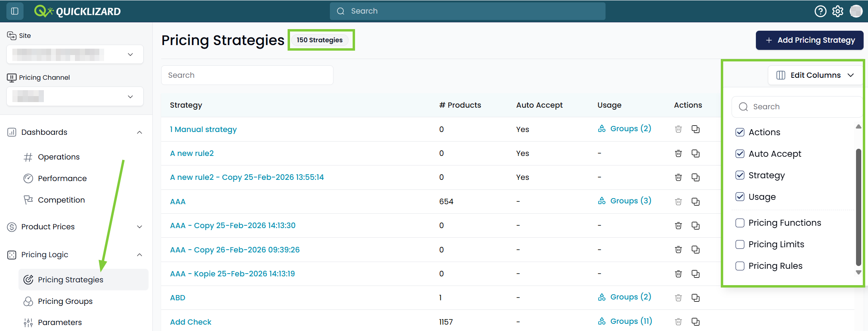Viewport: 868px width, 331px height.
Task: Open Groups (3) usage in AAA row
Action: click(x=625, y=201)
